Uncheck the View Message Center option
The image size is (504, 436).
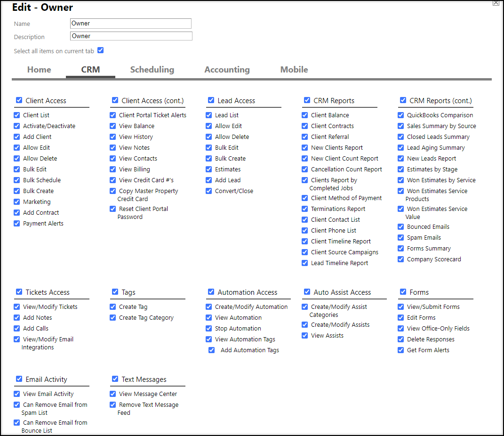(112, 394)
